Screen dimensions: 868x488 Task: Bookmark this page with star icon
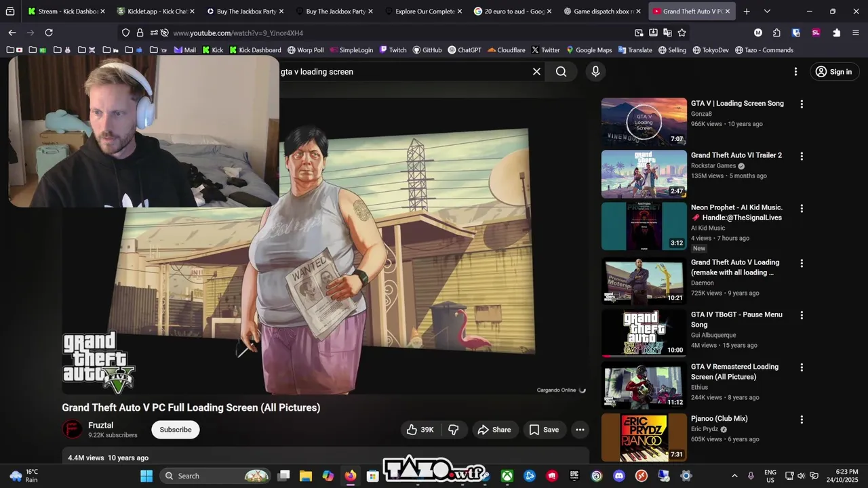coord(682,33)
